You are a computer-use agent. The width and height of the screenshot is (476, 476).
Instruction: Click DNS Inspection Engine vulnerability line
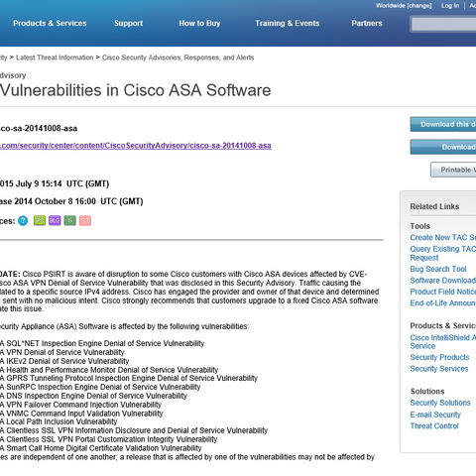(93, 396)
